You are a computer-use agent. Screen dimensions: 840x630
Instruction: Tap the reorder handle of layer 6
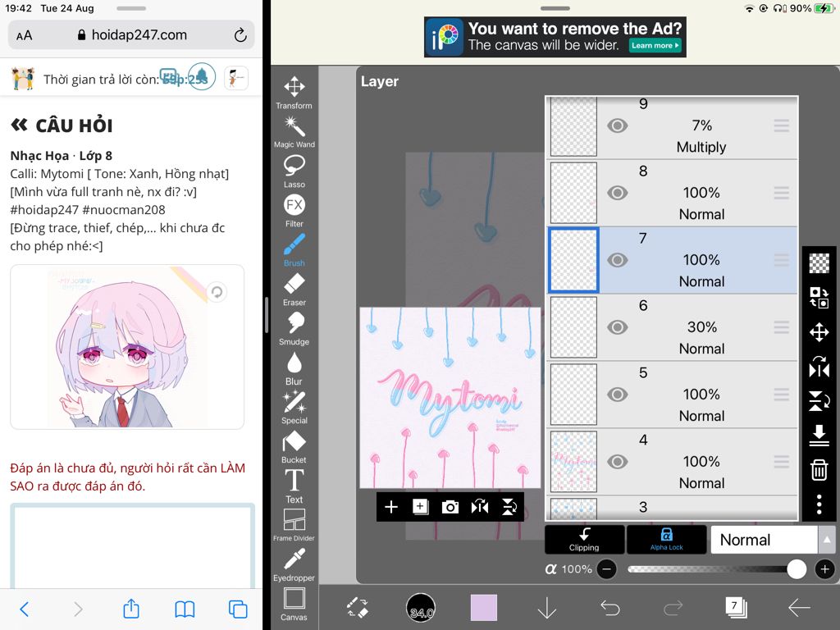click(x=782, y=327)
